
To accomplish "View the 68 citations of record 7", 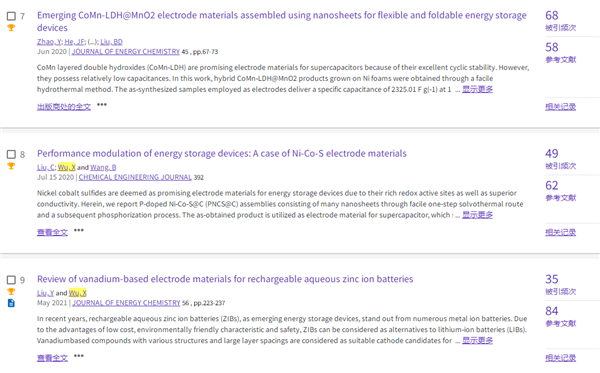I will [552, 15].
